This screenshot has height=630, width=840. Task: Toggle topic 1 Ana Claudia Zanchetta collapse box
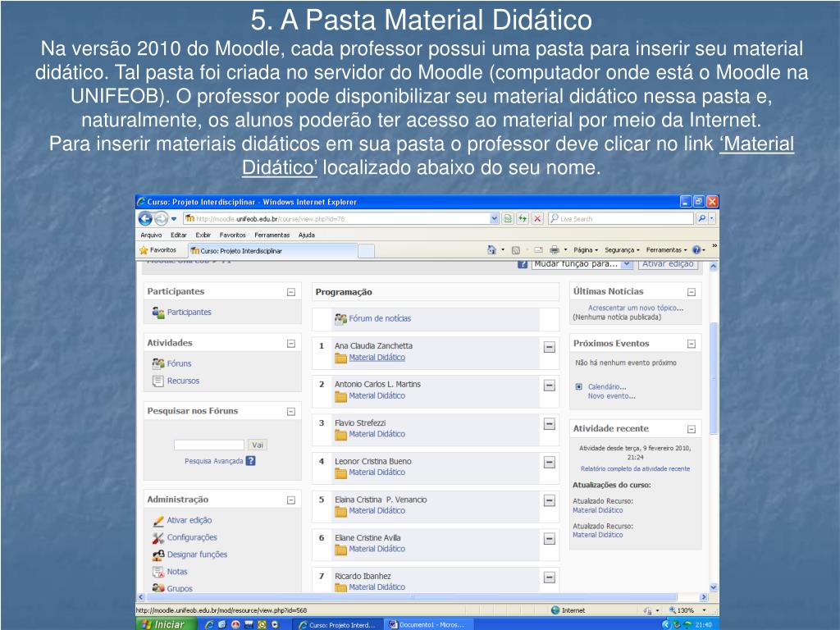click(549, 348)
